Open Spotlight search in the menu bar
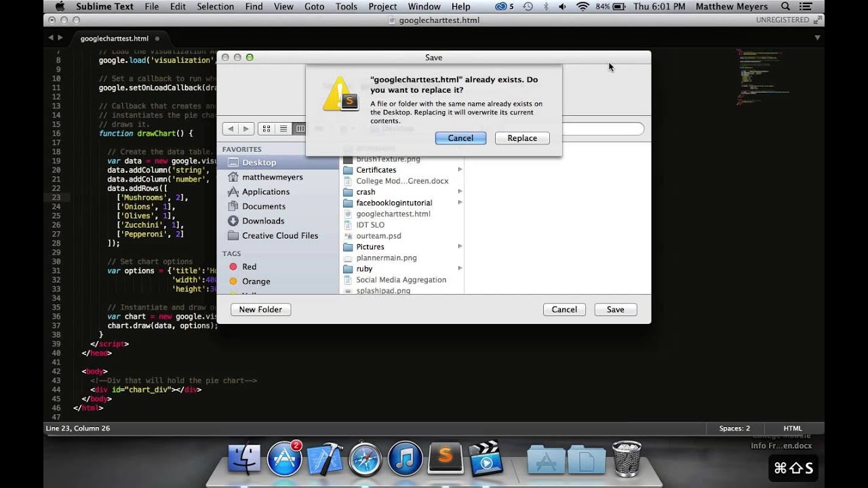 click(785, 7)
